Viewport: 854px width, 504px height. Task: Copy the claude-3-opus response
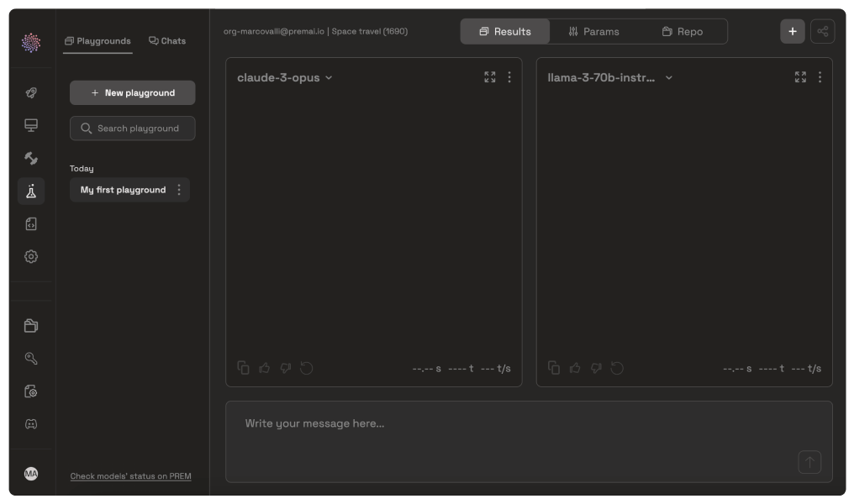tap(244, 368)
